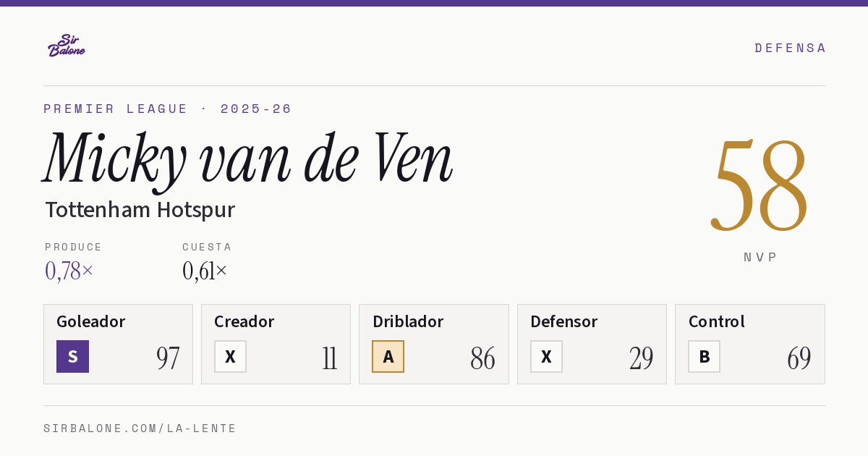Click the Creador score 11
The width and height of the screenshot is (868, 456).
click(330, 358)
